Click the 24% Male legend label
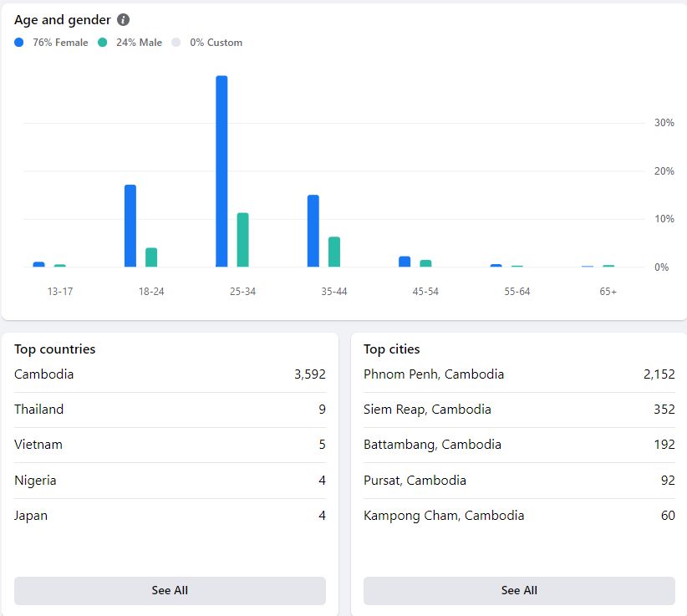Image resolution: width=687 pixels, height=616 pixels. click(x=139, y=43)
